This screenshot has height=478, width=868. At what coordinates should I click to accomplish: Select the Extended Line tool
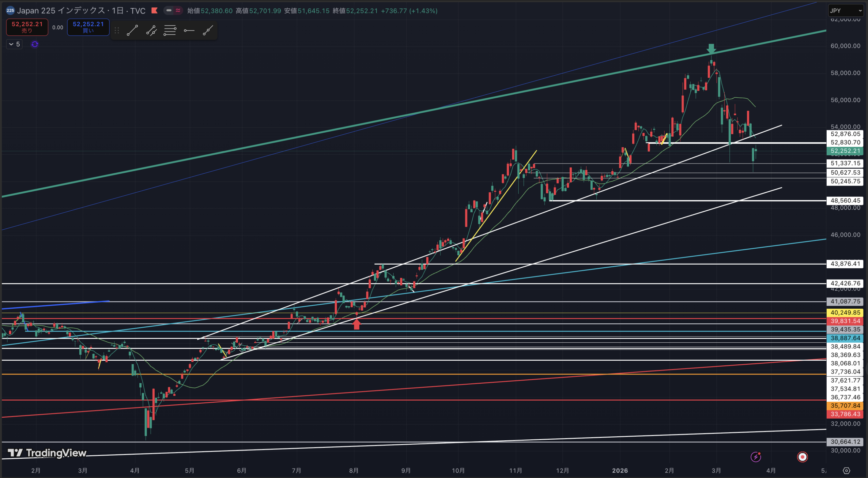pyautogui.click(x=208, y=31)
